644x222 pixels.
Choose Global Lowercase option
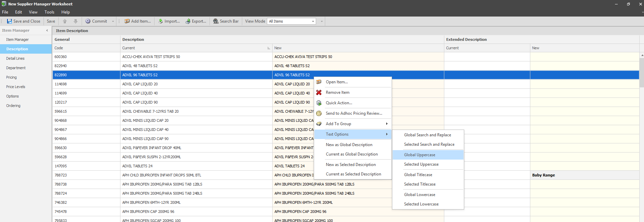[428, 195]
